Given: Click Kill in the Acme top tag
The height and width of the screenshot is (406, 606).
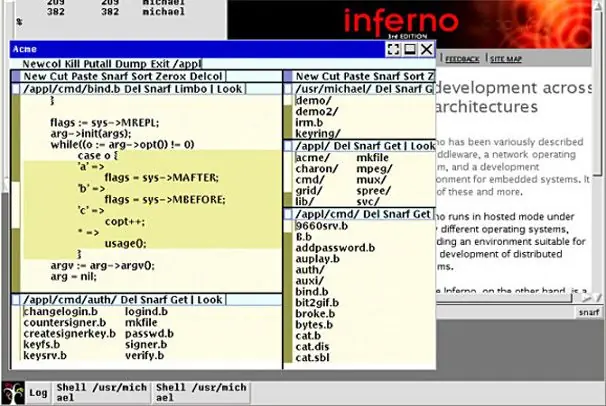Looking at the screenshot, I should pyautogui.click(x=73, y=64).
